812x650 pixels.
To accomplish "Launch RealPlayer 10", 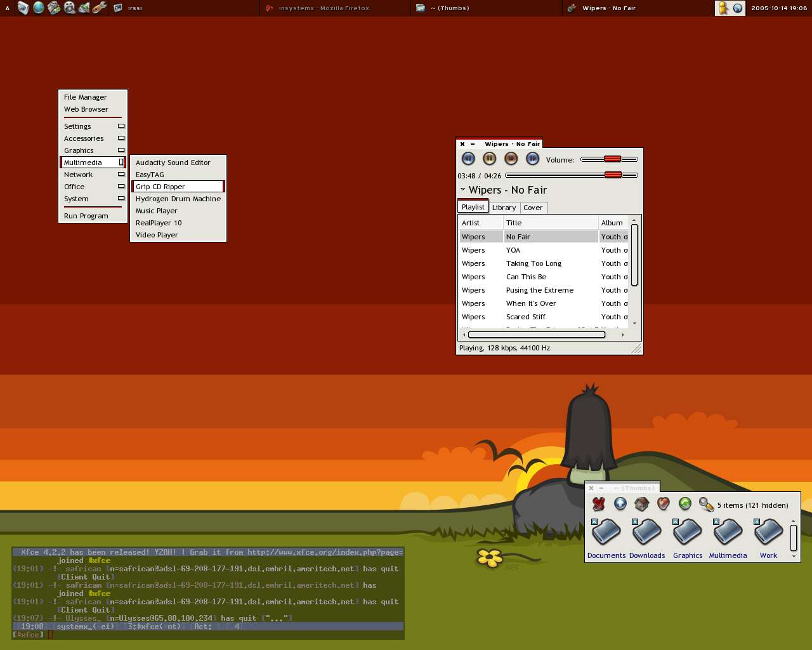I will click(178, 223).
